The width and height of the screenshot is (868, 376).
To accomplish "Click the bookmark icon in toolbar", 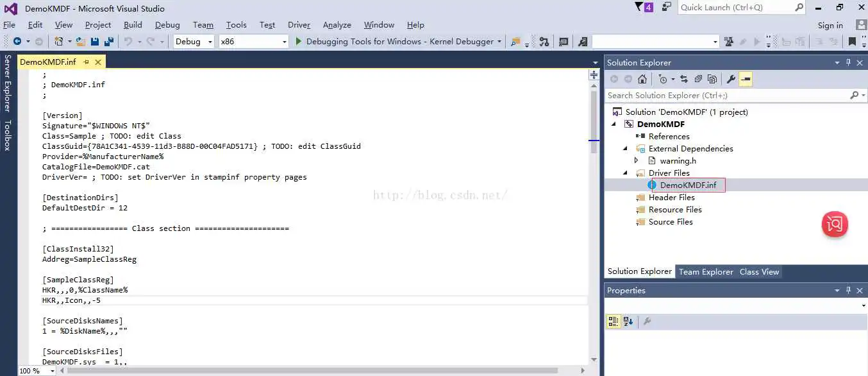I will (851, 42).
